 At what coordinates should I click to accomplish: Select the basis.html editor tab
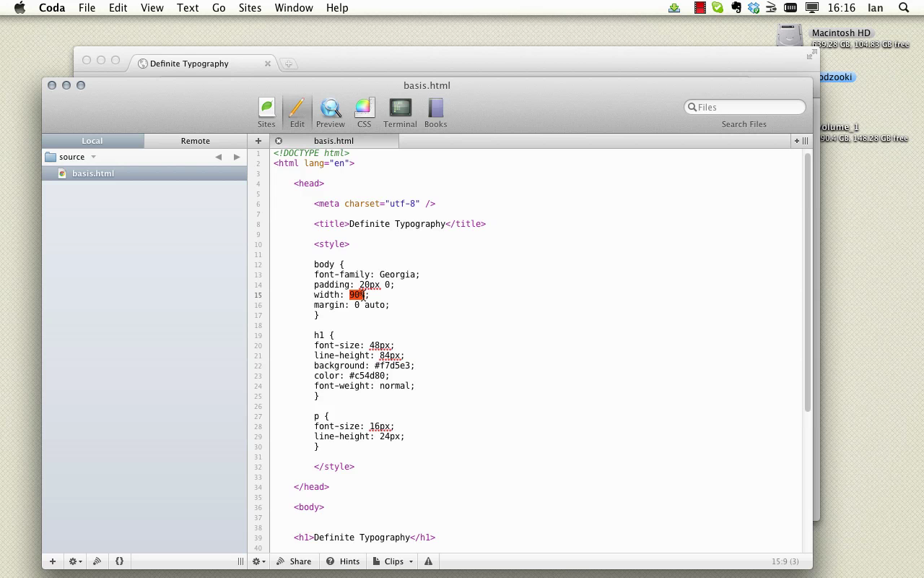point(334,141)
